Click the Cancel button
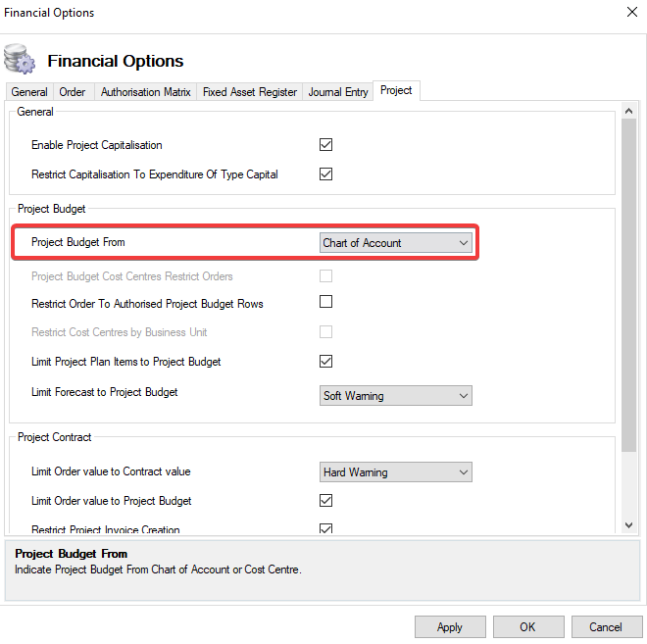The width and height of the screenshot is (647, 644). [x=606, y=627]
